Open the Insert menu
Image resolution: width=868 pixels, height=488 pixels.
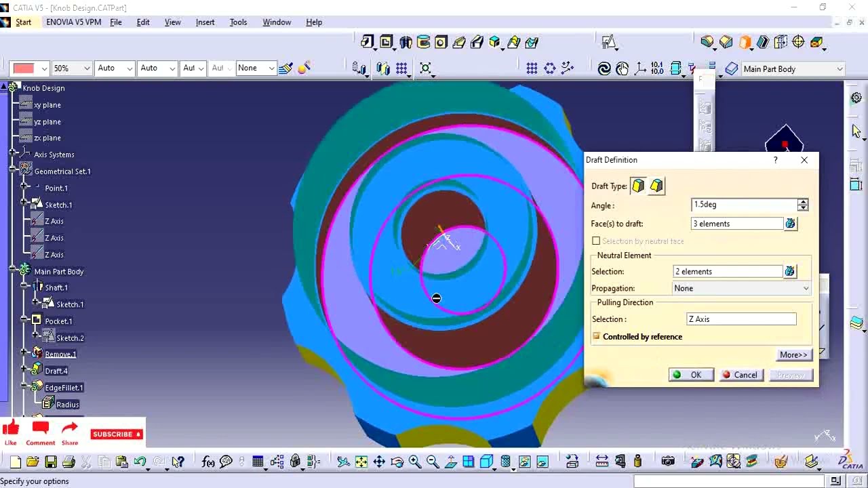[x=205, y=22]
